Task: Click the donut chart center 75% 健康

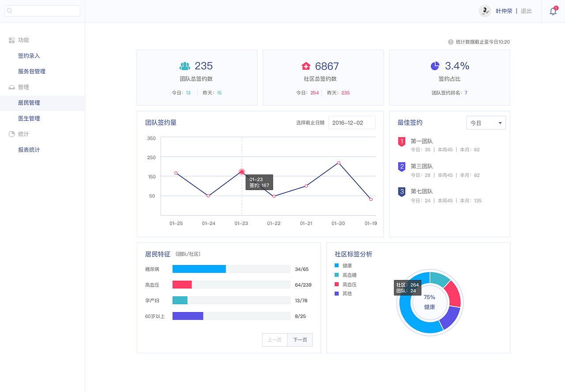Action: point(429,302)
